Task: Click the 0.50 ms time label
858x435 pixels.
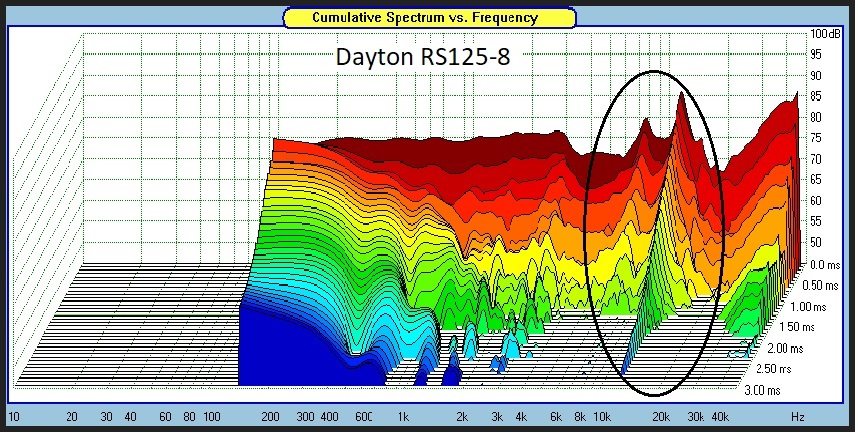Action: click(820, 286)
